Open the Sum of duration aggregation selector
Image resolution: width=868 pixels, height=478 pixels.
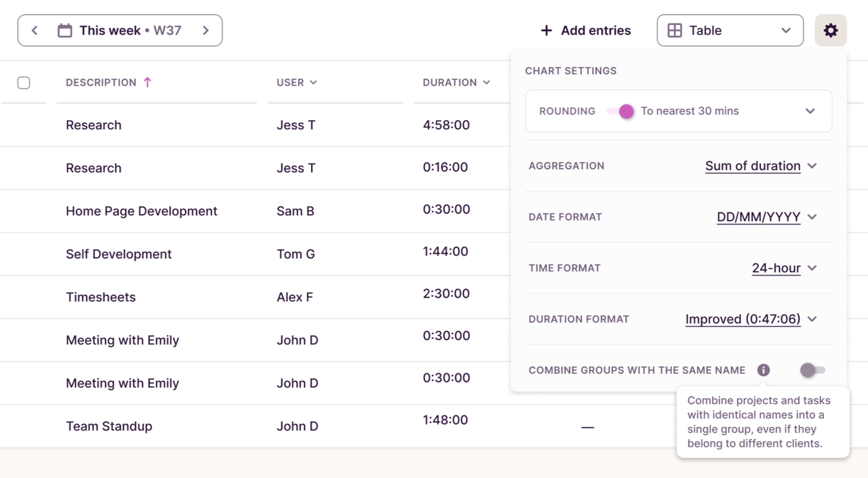tap(753, 166)
